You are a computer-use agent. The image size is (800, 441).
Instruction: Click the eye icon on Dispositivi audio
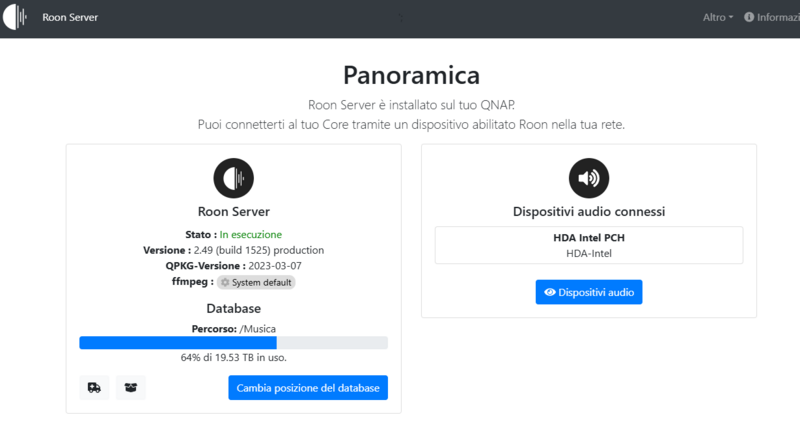coord(549,292)
